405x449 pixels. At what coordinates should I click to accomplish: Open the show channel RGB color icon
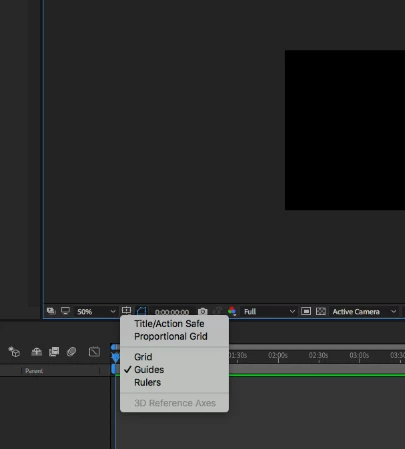tap(232, 311)
